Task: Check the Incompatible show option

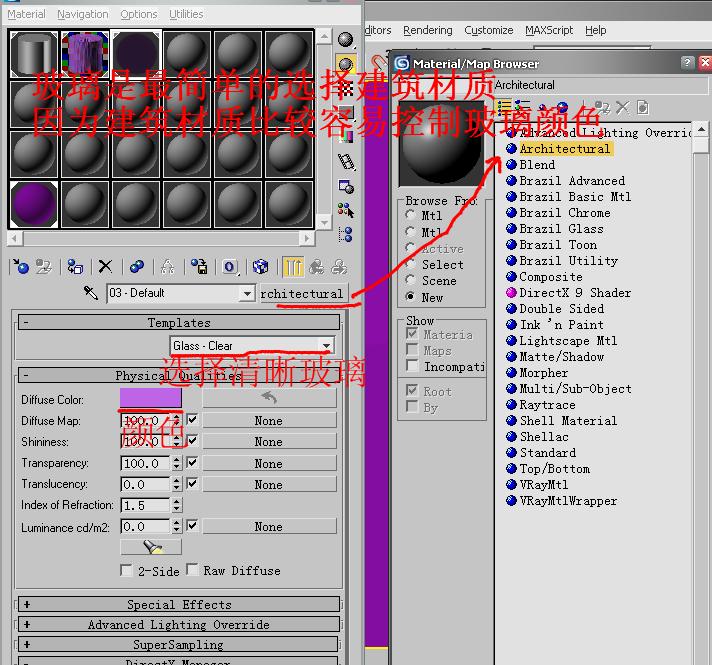Action: 412,366
